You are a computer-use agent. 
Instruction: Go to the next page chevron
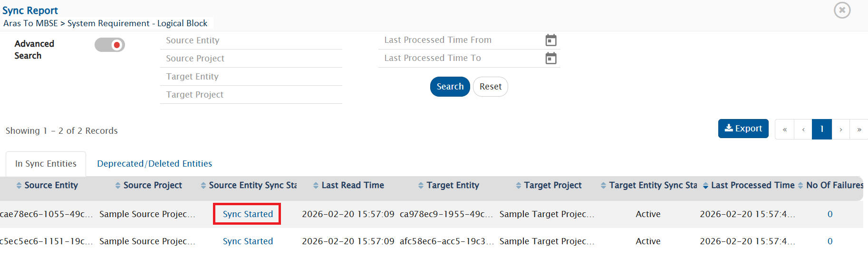(840, 129)
